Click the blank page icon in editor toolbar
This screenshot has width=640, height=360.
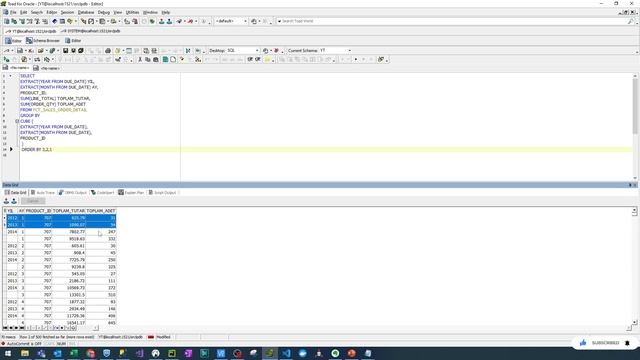point(173,60)
